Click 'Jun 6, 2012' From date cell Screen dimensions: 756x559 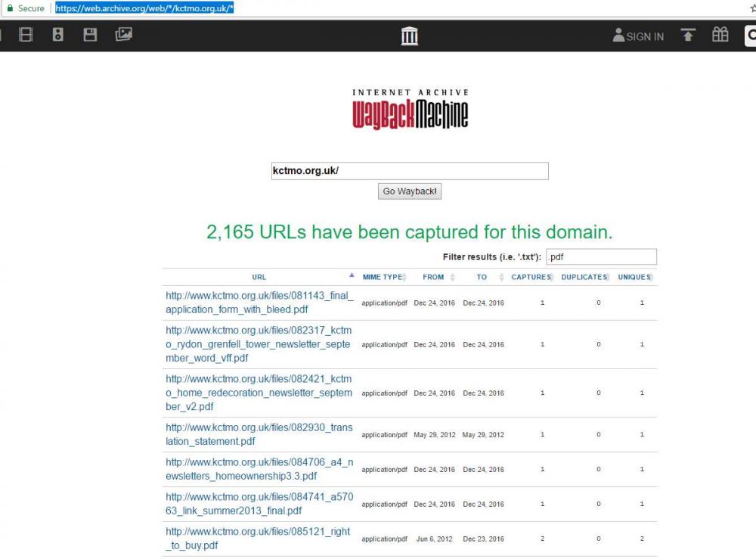(x=435, y=539)
